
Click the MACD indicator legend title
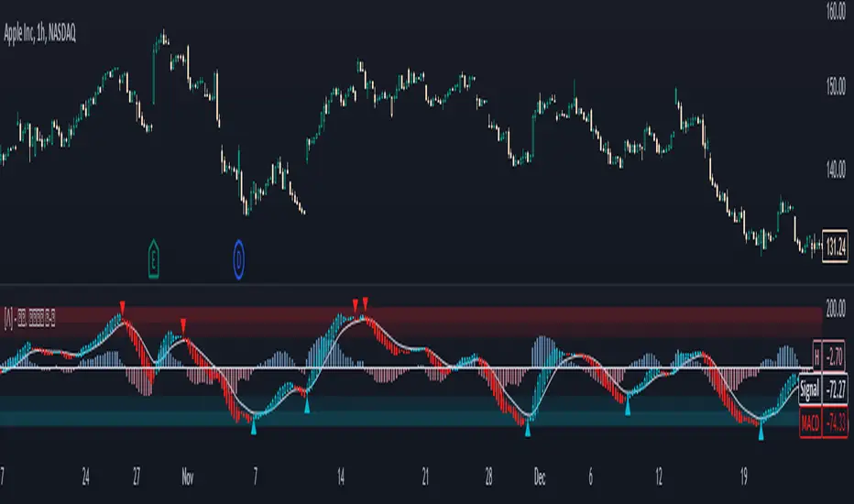tap(30, 318)
